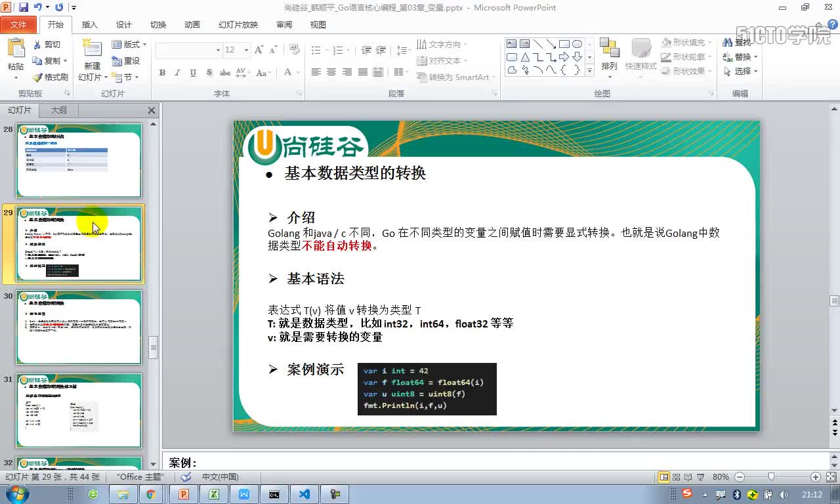The height and width of the screenshot is (504, 840).
Task: Click 新建幻灯片 new slide button
Action: pos(92,60)
